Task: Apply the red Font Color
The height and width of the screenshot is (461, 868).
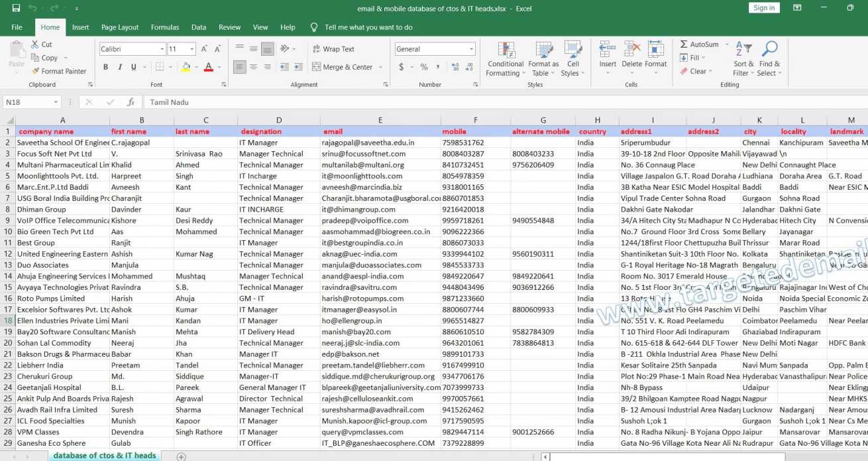Action: (x=209, y=67)
